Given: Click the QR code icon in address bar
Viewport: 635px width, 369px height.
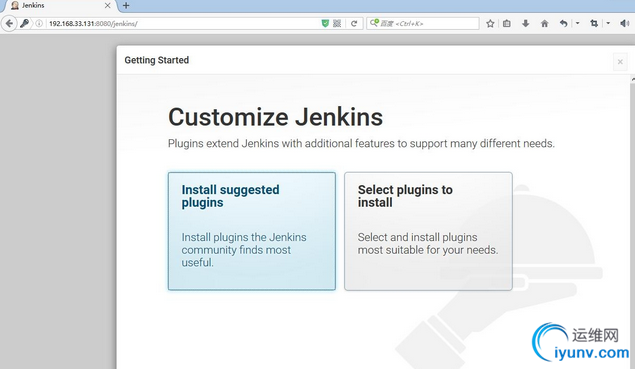Looking at the screenshot, I should 337,23.
